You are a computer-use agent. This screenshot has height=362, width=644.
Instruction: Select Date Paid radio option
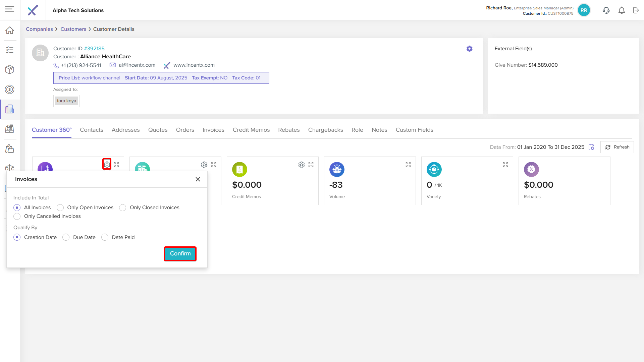point(105,237)
